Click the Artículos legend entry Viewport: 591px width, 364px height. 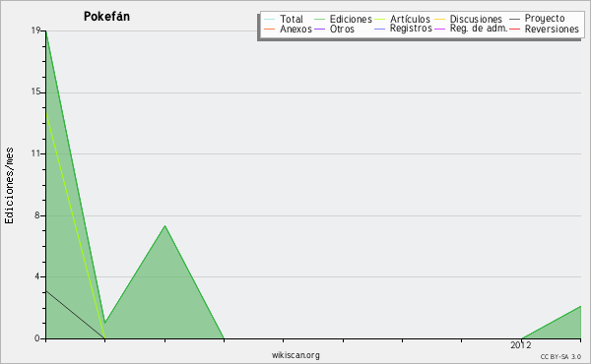click(402, 19)
